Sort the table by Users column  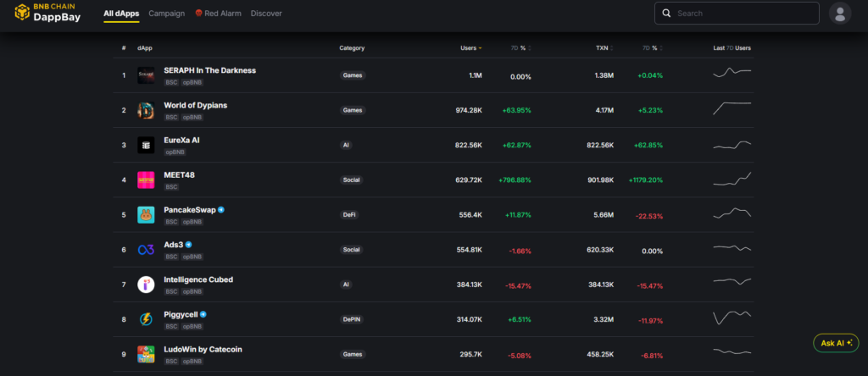coord(470,48)
